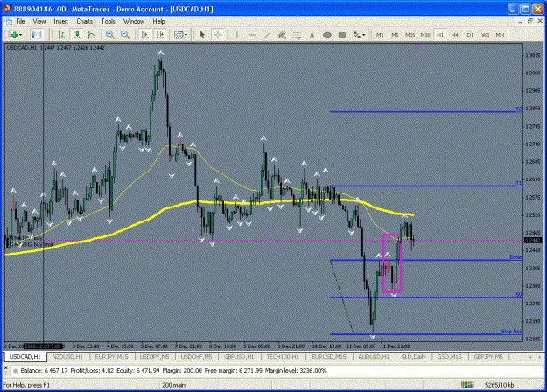The width and height of the screenshot is (547, 392).
Task: Switch to M5 timeframe
Action: (395, 35)
